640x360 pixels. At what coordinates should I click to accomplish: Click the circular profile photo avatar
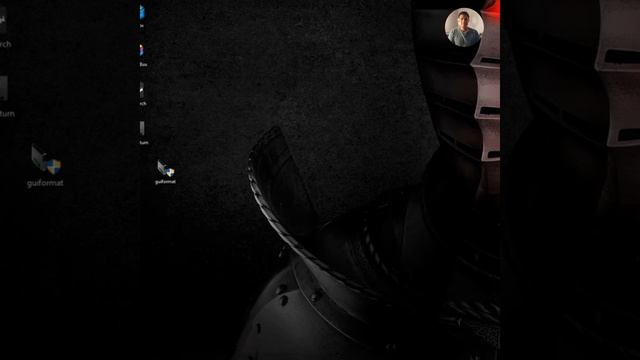[x=464, y=27]
